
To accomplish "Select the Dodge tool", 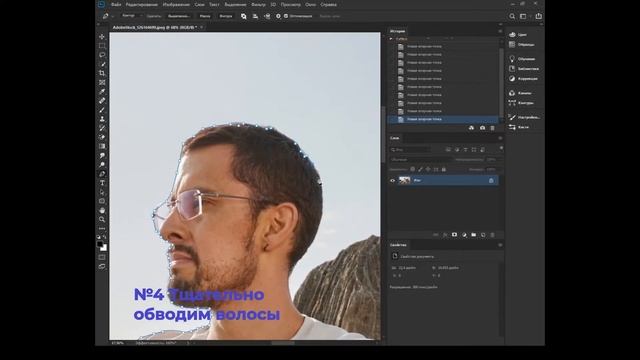I will (102, 164).
